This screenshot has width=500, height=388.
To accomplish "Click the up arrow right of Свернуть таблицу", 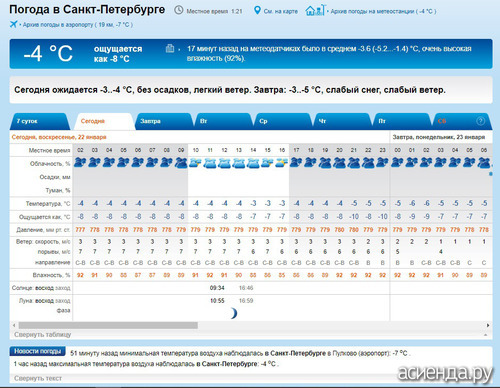I will pyautogui.click(x=486, y=335).
